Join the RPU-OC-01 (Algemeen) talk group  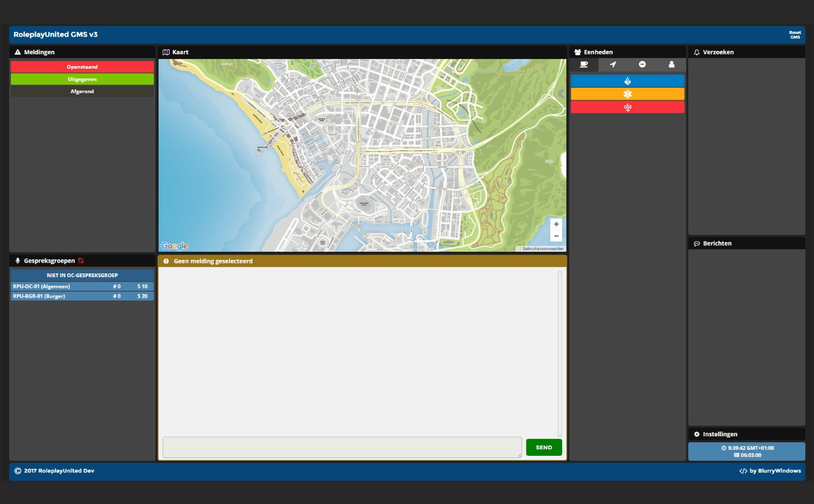coord(82,286)
